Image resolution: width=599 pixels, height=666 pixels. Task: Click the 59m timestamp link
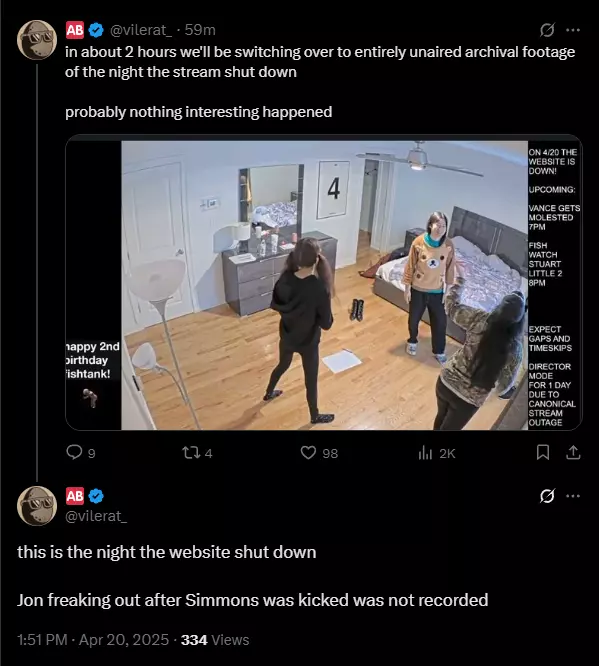coord(200,30)
